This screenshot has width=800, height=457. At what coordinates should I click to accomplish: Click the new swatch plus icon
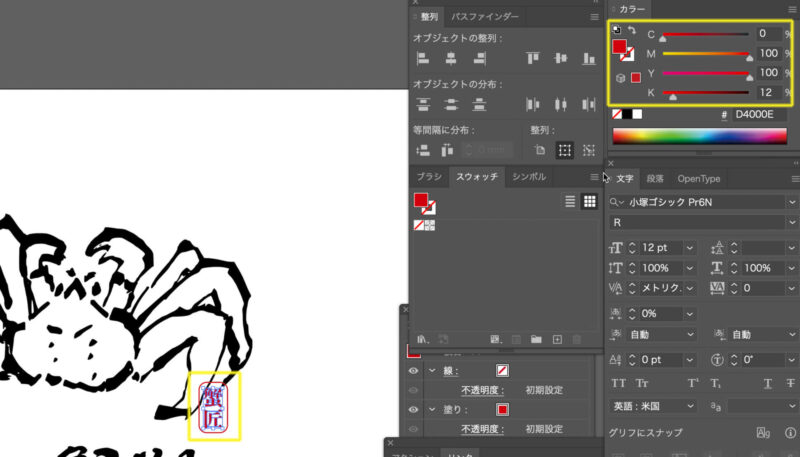pyautogui.click(x=557, y=339)
